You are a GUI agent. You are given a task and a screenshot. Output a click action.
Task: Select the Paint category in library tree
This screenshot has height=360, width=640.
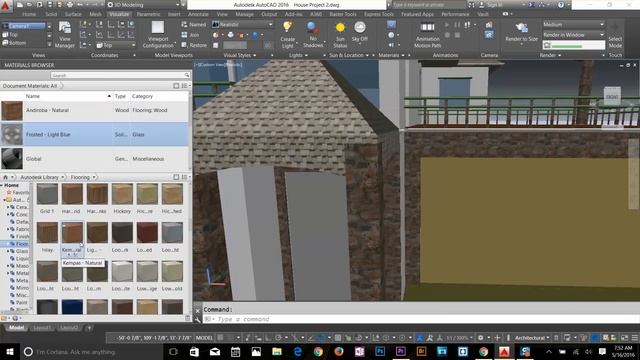21,302
